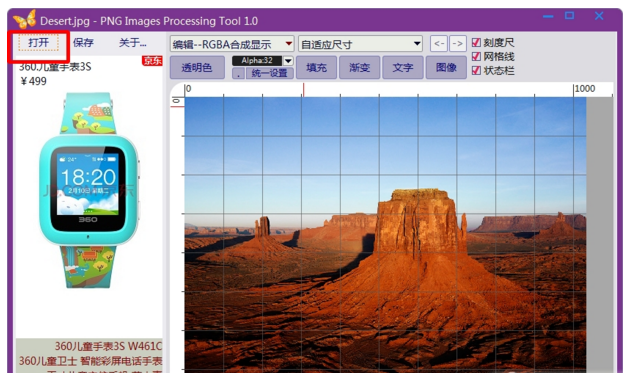This screenshot has width=627, height=373.
Task: Click the 透明色 transparent color button
Action: coord(197,68)
